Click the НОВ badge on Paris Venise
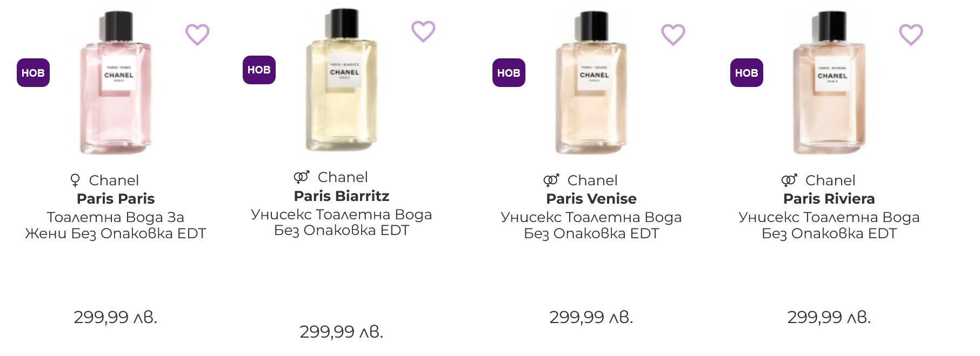The width and height of the screenshot is (980, 356). click(509, 73)
